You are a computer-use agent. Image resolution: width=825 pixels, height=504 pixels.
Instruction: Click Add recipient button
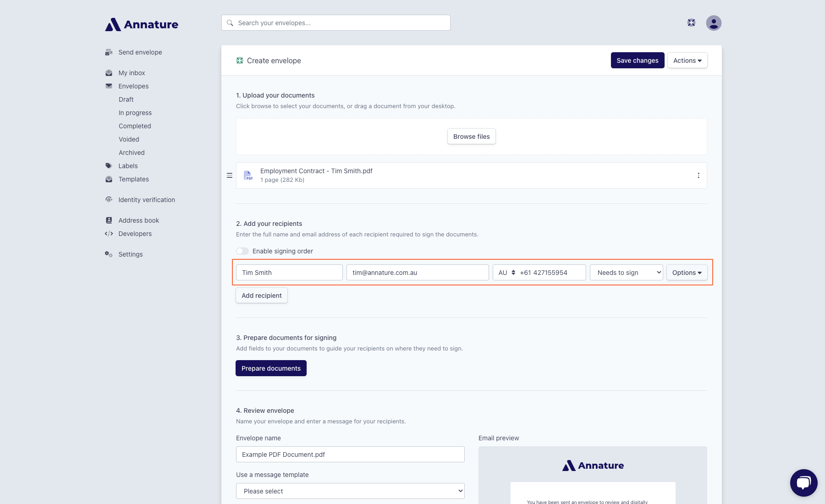262,296
